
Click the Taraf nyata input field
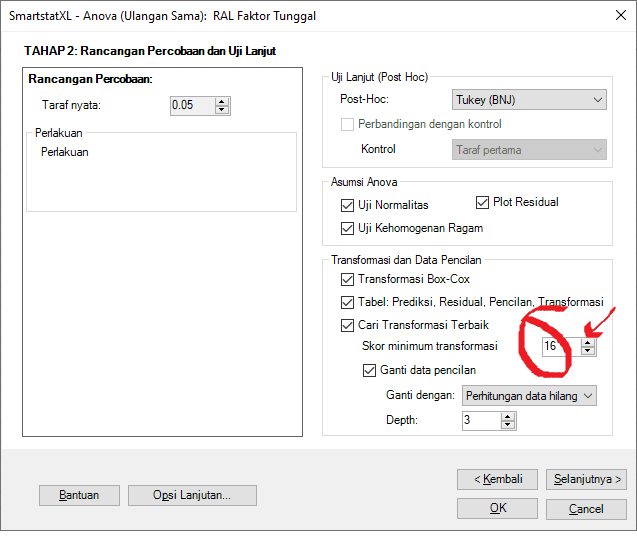(x=191, y=105)
